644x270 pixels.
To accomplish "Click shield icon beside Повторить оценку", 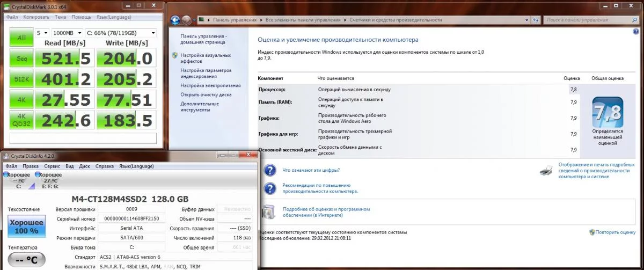I will click(591, 232).
